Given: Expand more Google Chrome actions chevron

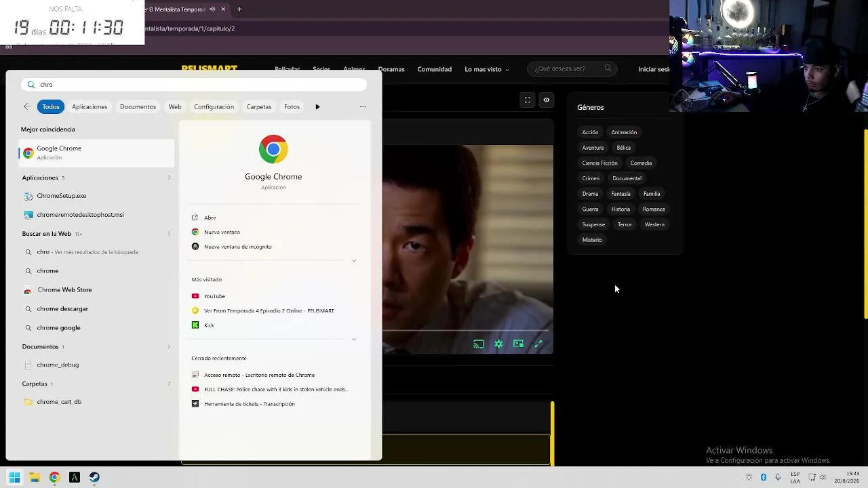Looking at the screenshot, I should click(353, 260).
